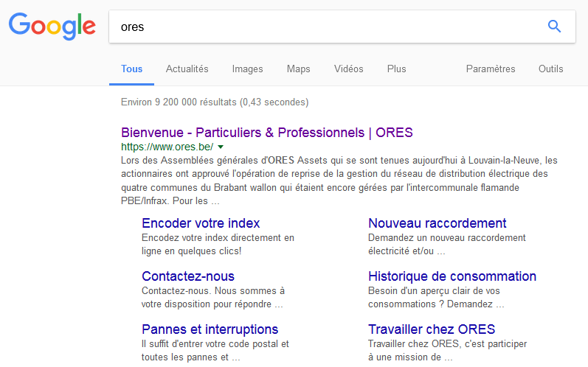Open the Vidéos tab
The height and width of the screenshot is (367, 588).
(349, 69)
